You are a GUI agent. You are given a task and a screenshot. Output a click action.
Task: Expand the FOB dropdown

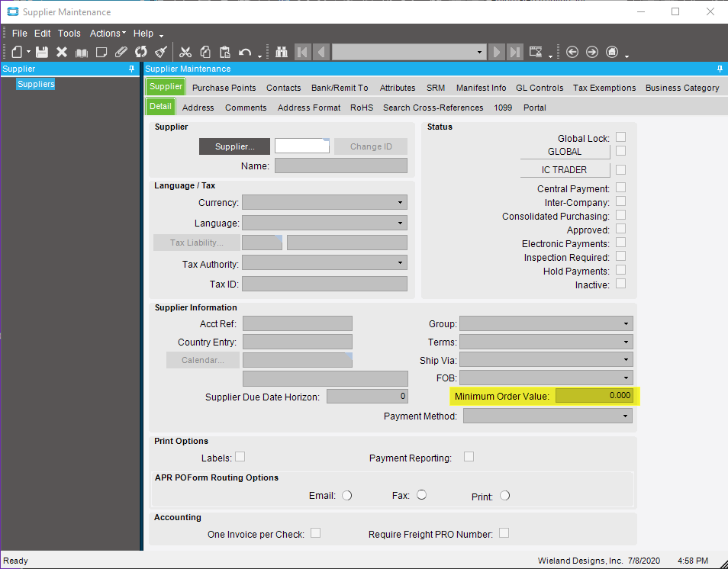626,378
